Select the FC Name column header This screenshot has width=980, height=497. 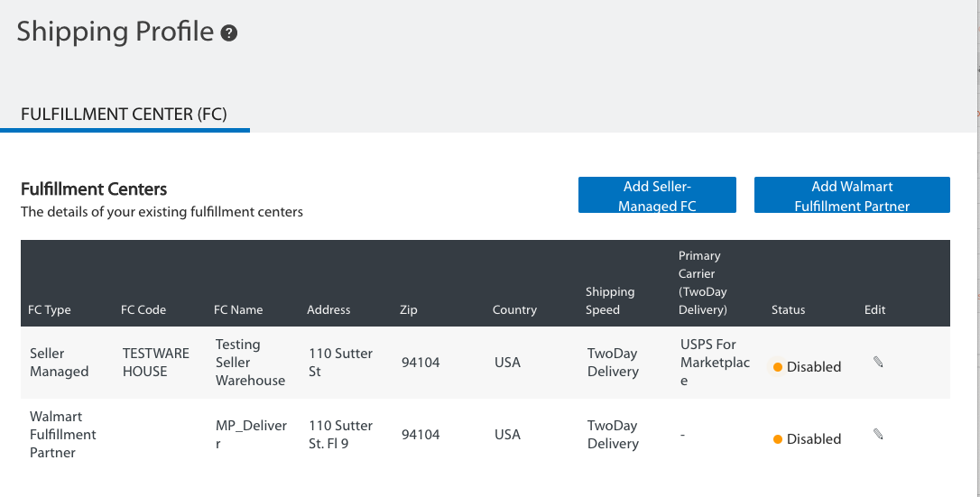pos(238,309)
